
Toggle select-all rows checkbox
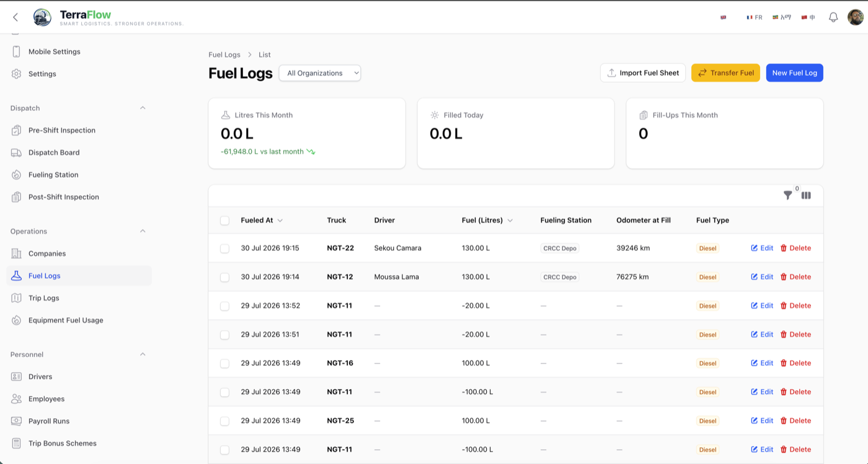pyautogui.click(x=224, y=221)
